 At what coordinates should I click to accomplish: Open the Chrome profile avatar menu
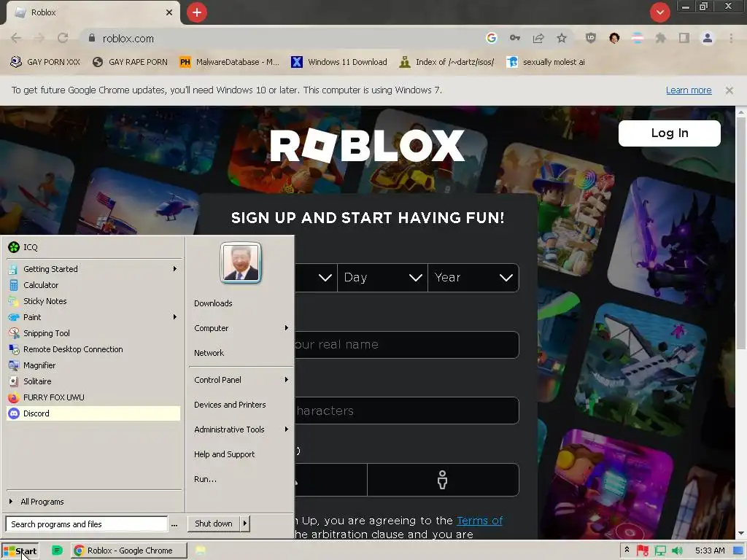coord(708,38)
